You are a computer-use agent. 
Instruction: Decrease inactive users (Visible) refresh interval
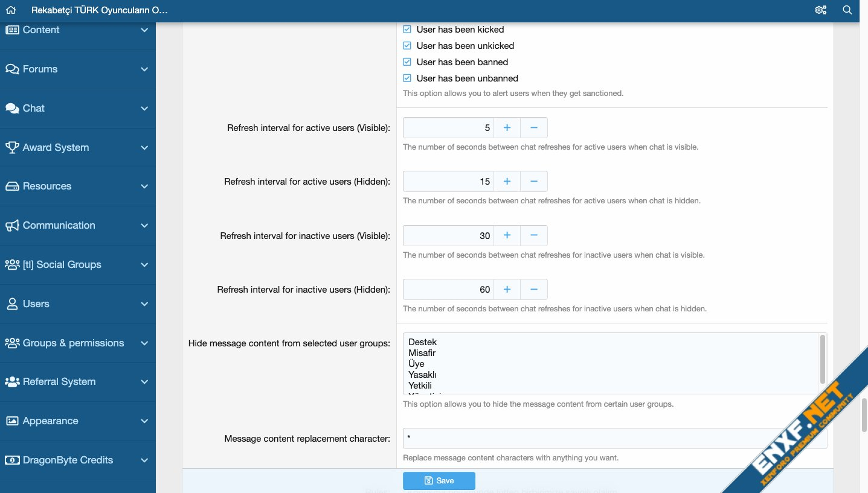click(534, 235)
